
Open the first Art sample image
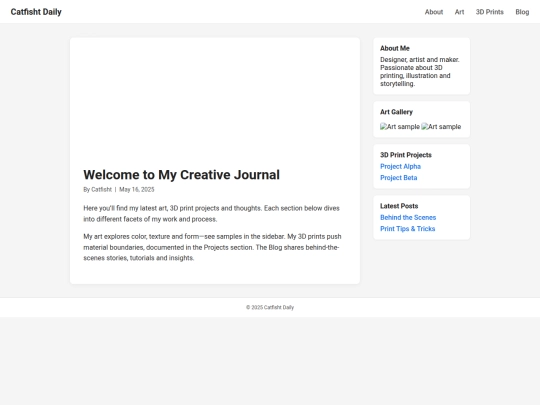[400, 127]
